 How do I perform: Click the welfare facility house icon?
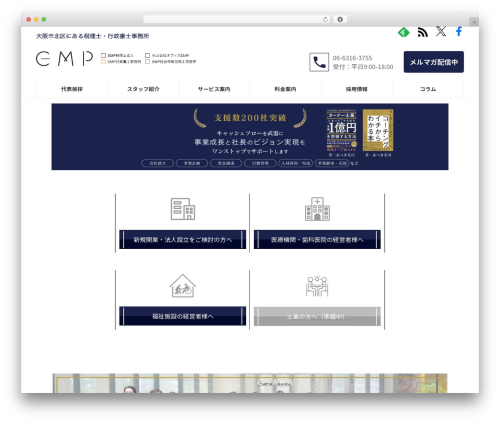183,286
